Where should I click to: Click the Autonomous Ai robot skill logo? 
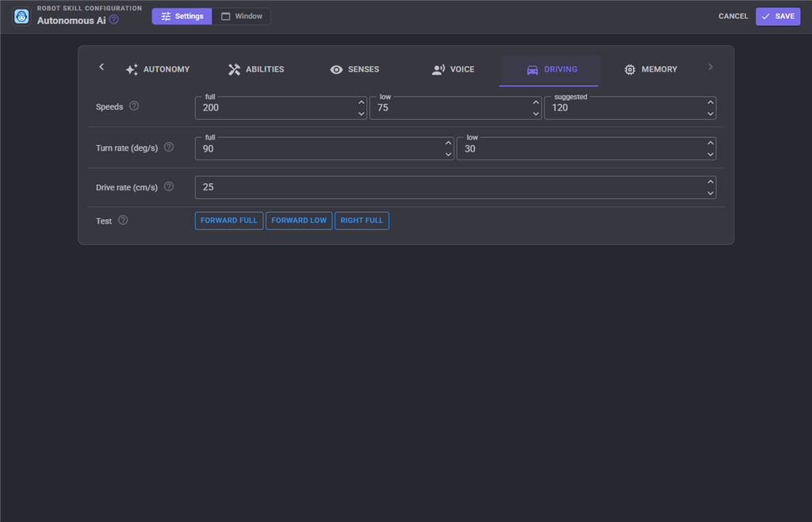(21, 17)
